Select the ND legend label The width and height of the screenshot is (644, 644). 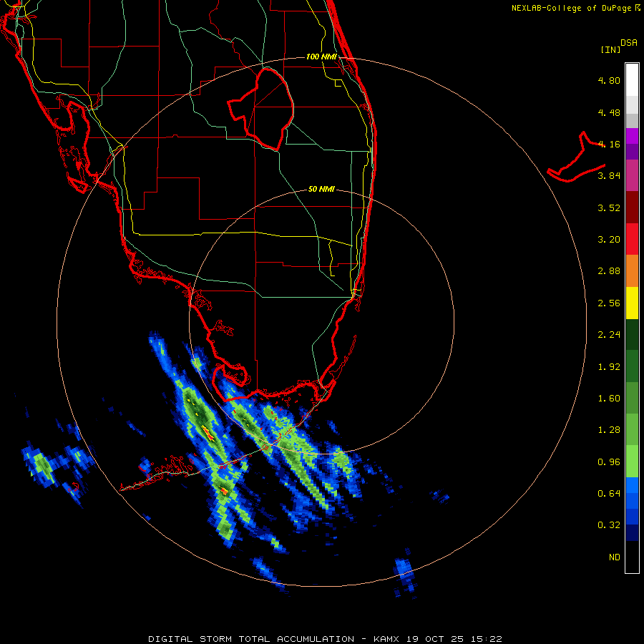coord(615,557)
